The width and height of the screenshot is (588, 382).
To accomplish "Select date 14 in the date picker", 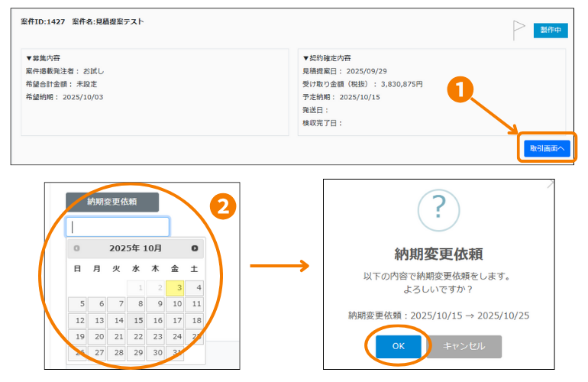I will click(x=116, y=321).
